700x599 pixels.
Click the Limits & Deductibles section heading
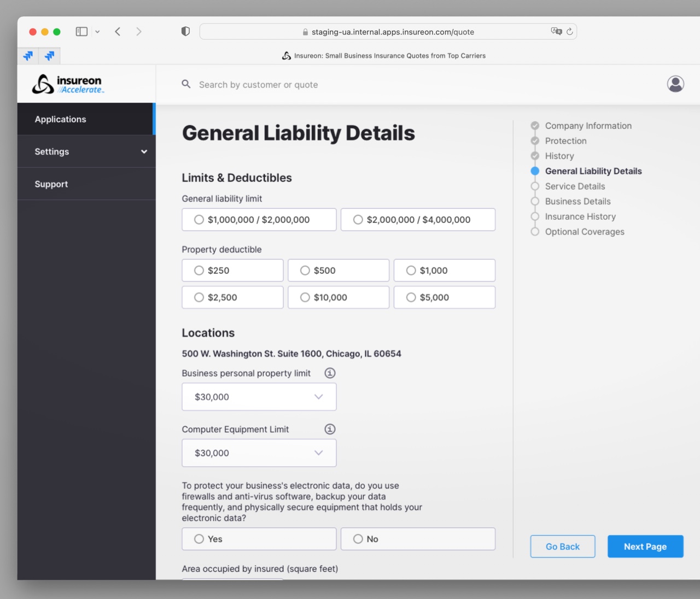pyautogui.click(x=237, y=178)
